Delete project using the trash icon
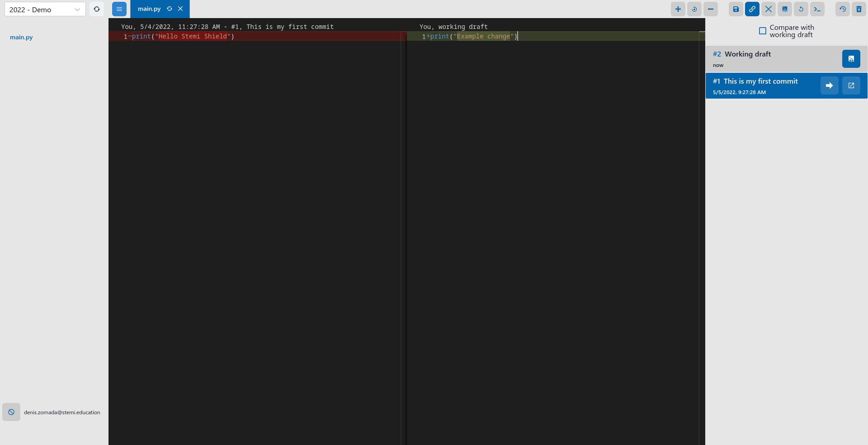Screen dimensions: 868x445 click(x=859, y=9)
